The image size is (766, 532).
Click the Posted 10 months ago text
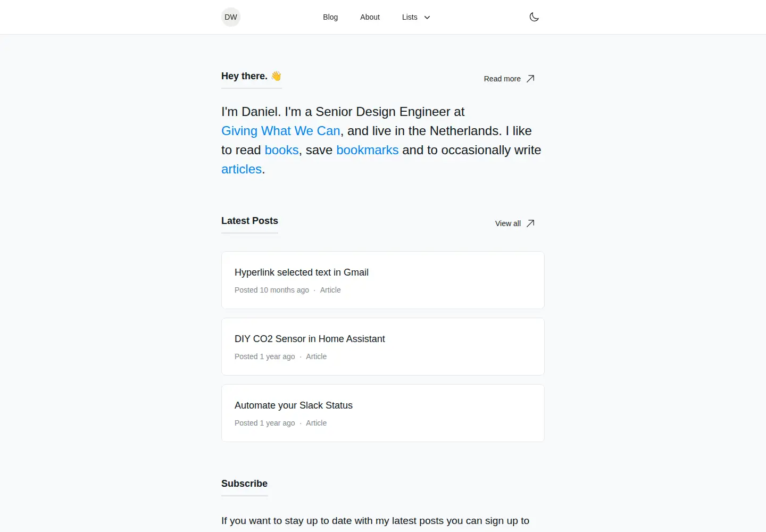[272, 290]
